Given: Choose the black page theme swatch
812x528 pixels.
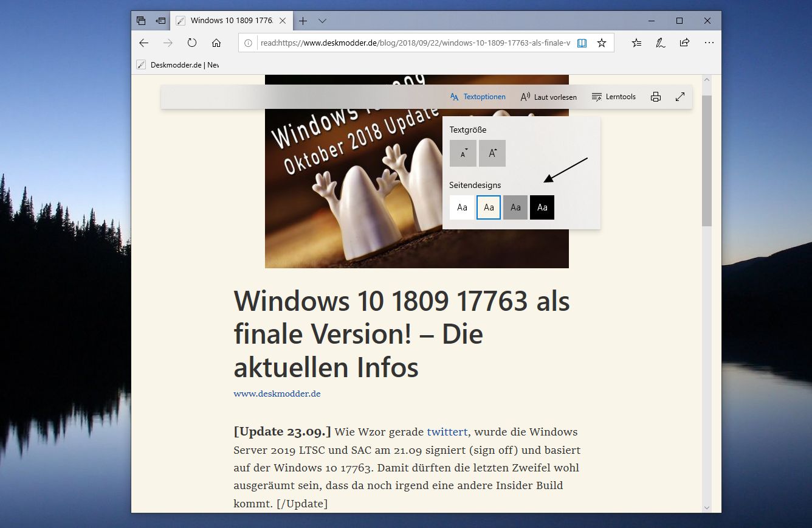Looking at the screenshot, I should click(x=542, y=207).
